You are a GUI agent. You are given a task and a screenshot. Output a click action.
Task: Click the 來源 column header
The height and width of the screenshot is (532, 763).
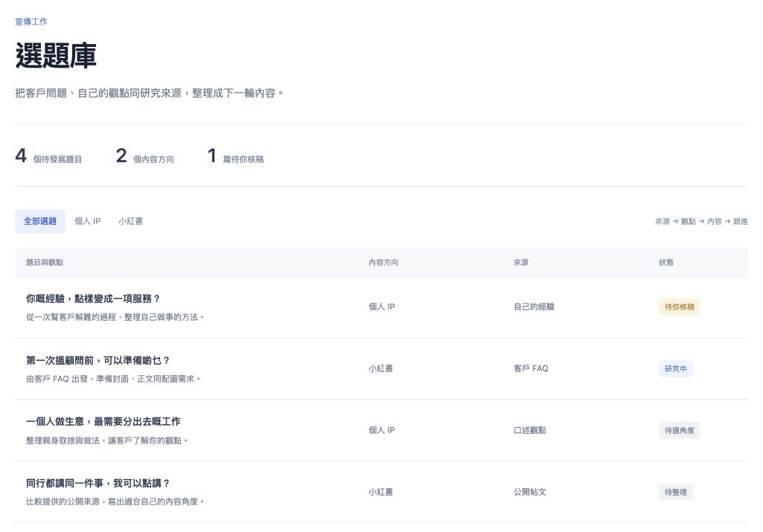[520, 262]
